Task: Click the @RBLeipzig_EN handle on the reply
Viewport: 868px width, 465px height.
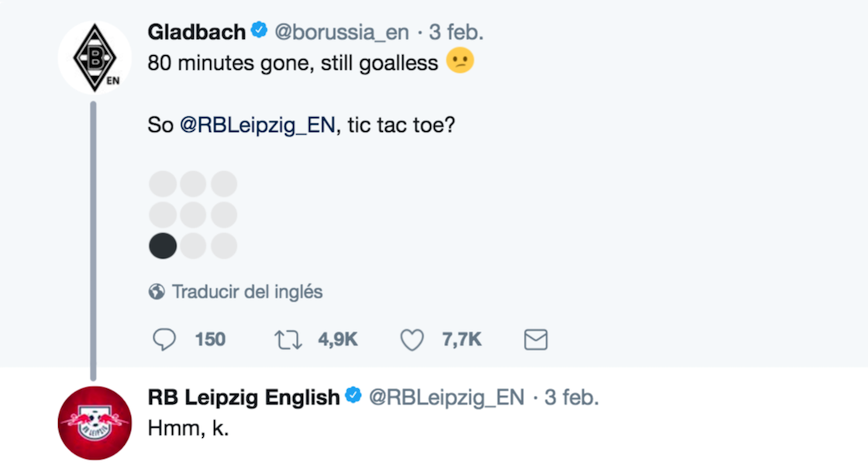Action: click(x=446, y=397)
